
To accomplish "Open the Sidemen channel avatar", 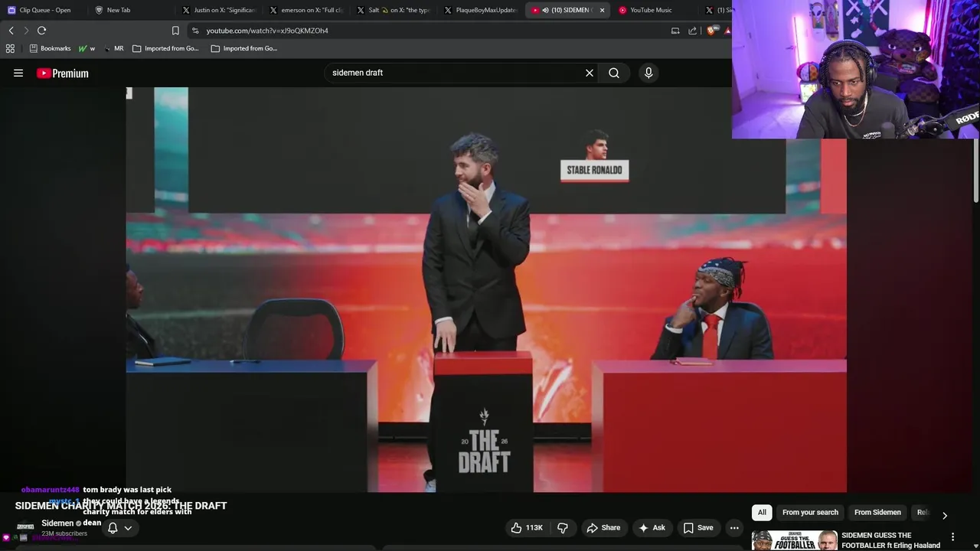I will [x=25, y=527].
